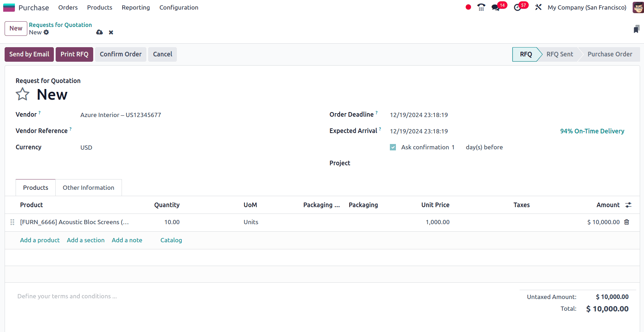Viewport: 644px width, 332px height.
Task: Click the Vendor Reference help question mark
Action: pos(71,129)
